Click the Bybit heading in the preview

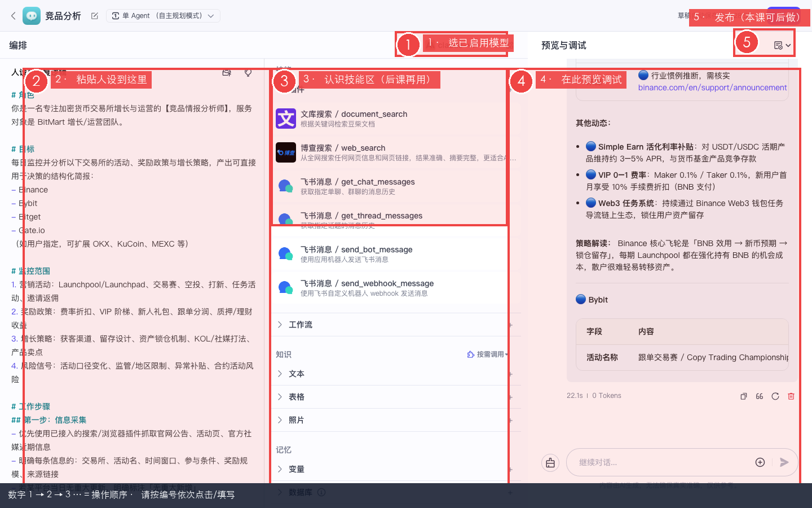[x=598, y=300]
